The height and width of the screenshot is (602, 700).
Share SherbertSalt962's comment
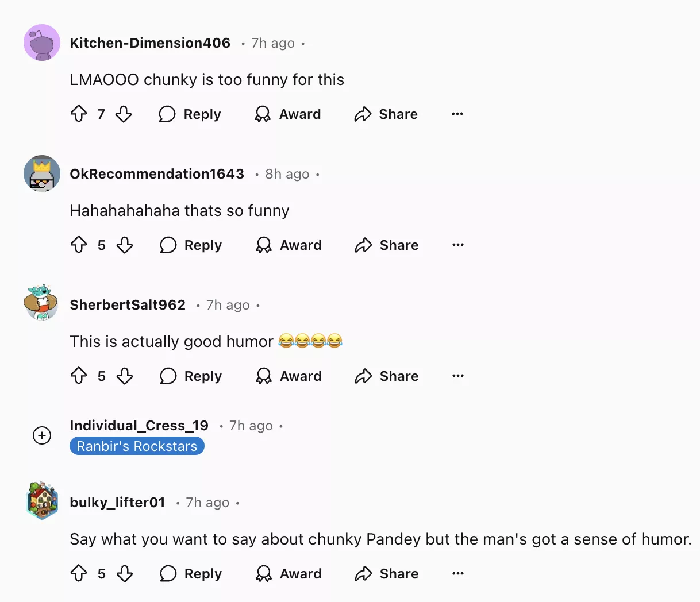tap(387, 376)
